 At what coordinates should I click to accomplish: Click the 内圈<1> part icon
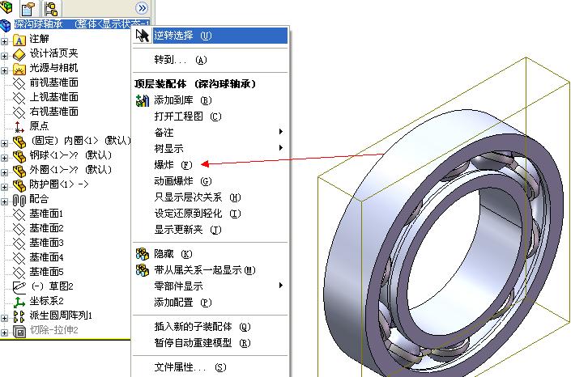[x=19, y=142]
